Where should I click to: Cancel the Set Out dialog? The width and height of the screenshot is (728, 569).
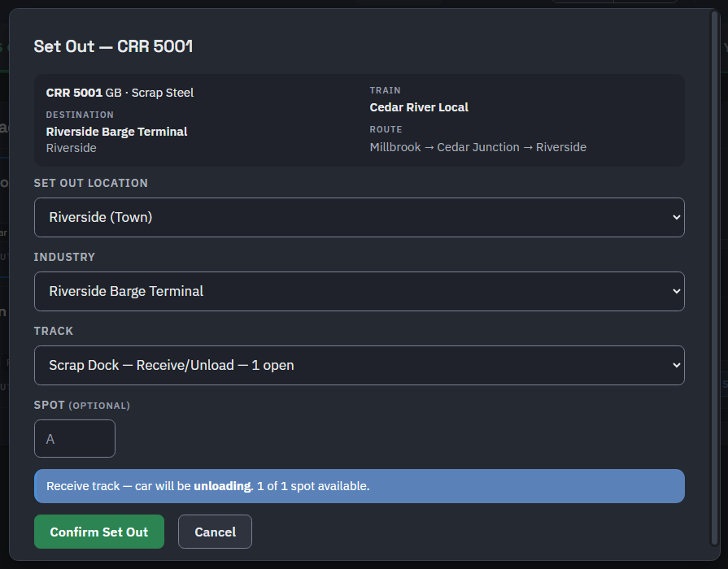(215, 532)
